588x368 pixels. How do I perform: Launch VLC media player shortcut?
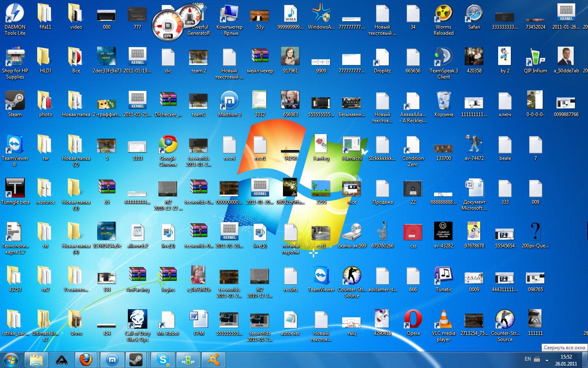444,325
